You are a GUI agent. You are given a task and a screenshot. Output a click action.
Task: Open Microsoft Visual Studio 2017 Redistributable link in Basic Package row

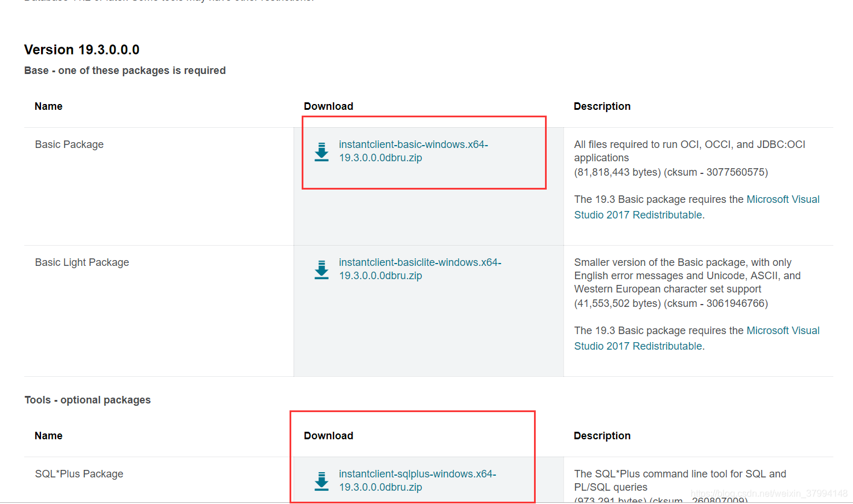(x=697, y=207)
